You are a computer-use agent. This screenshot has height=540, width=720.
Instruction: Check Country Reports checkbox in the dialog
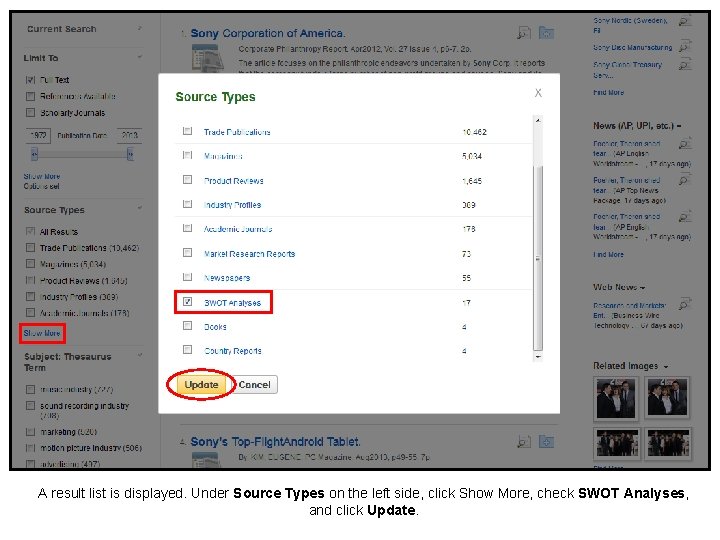(187, 350)
